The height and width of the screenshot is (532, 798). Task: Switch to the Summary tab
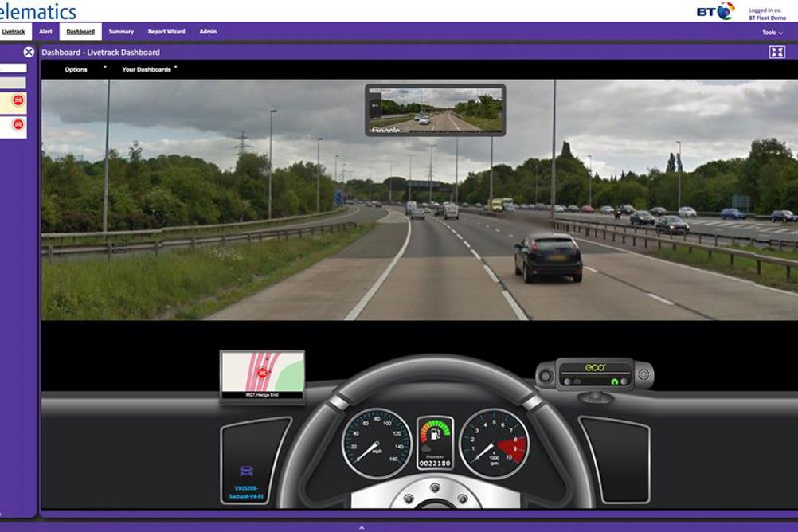121,32
